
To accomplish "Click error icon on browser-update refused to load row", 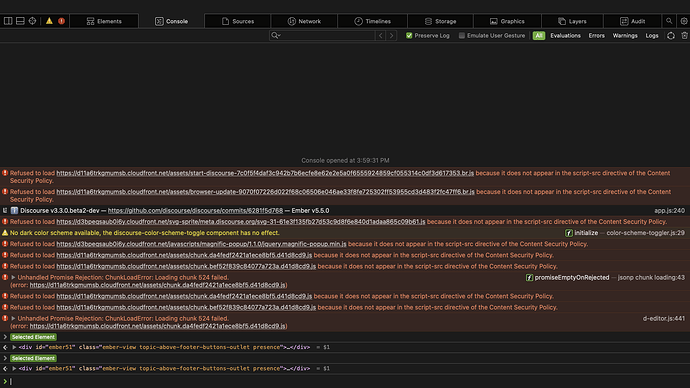I will (x=5, y=192).
